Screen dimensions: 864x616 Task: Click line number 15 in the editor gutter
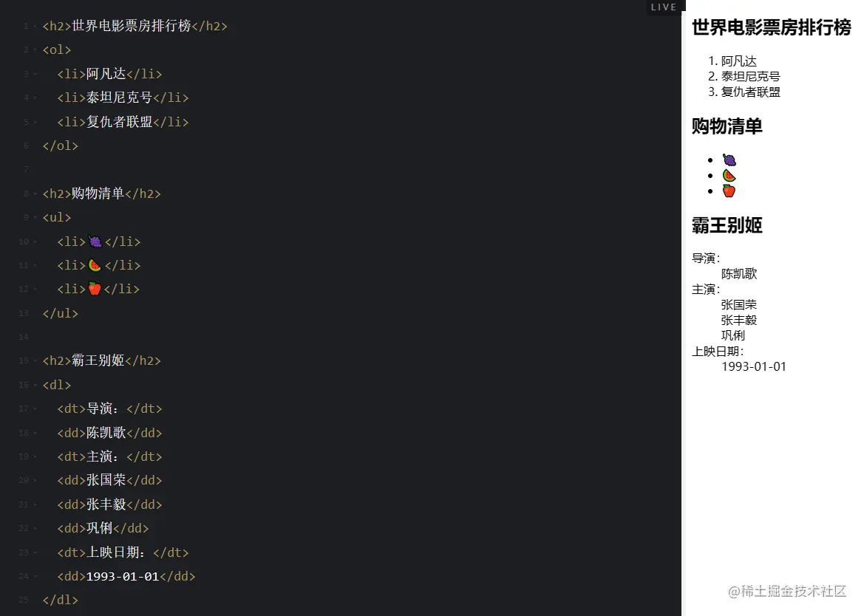22,360
